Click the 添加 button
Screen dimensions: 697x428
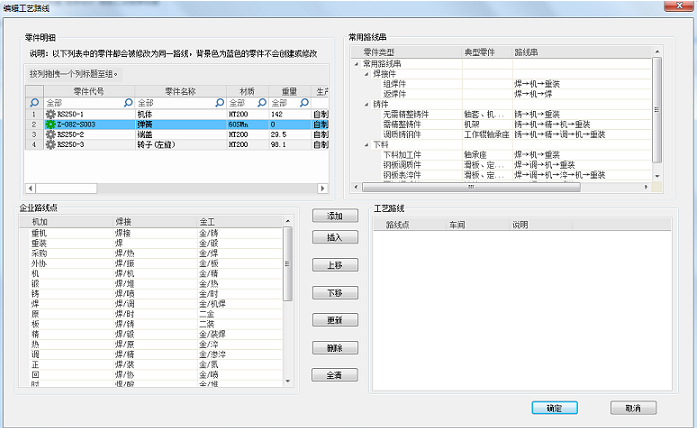coord(335,216)
